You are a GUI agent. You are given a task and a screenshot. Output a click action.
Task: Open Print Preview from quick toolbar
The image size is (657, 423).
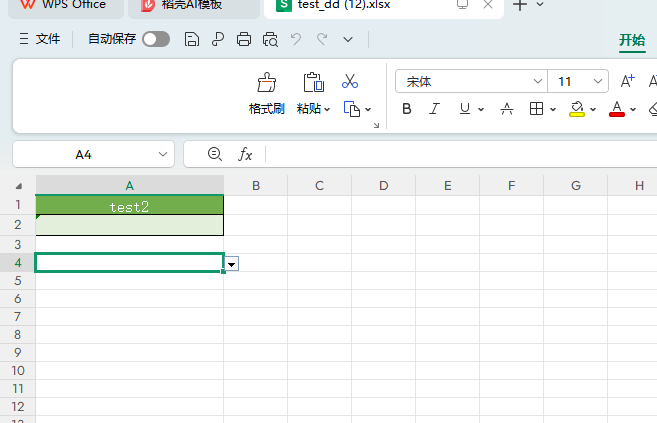[270, 39]
